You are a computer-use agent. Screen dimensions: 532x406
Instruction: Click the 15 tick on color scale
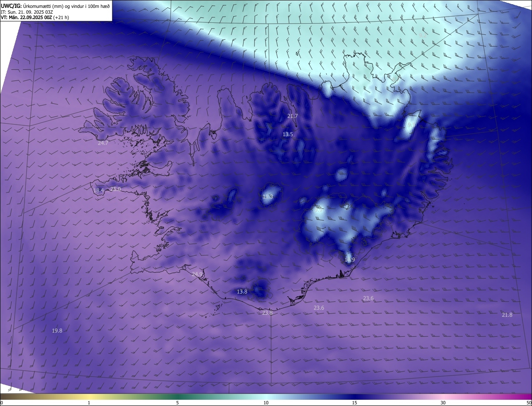click(x=355, y=403)
